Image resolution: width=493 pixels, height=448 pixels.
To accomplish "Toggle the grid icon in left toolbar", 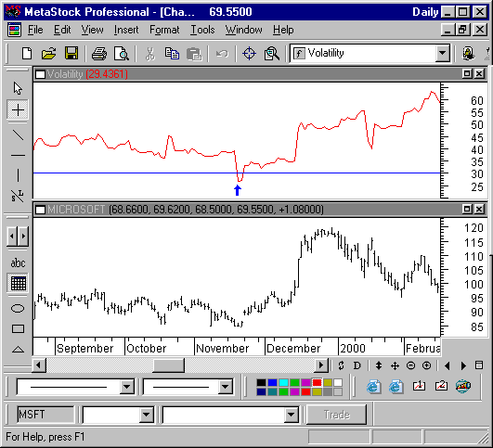I will click(18, 284).
